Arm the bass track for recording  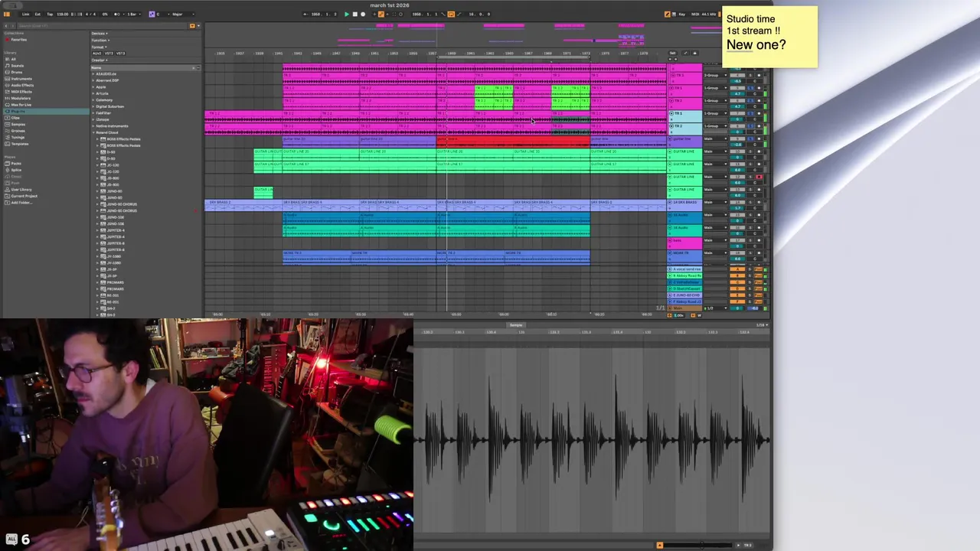759,240
